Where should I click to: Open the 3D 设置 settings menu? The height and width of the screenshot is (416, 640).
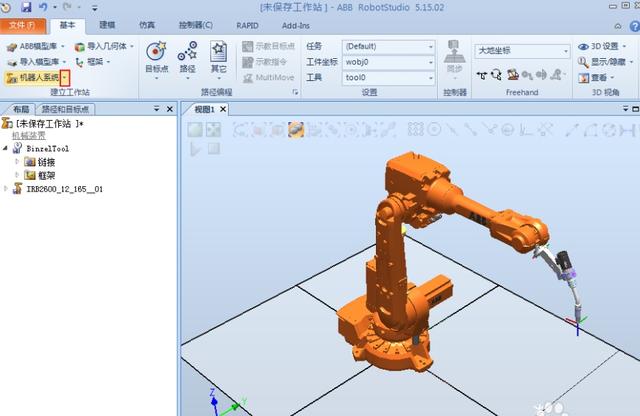click(602, 47)
